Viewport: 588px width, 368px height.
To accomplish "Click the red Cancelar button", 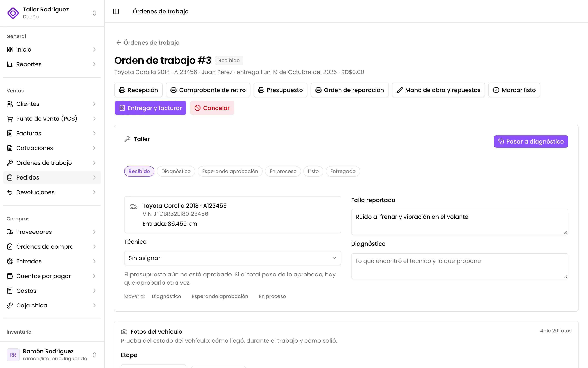I will [x=212, y=108].
